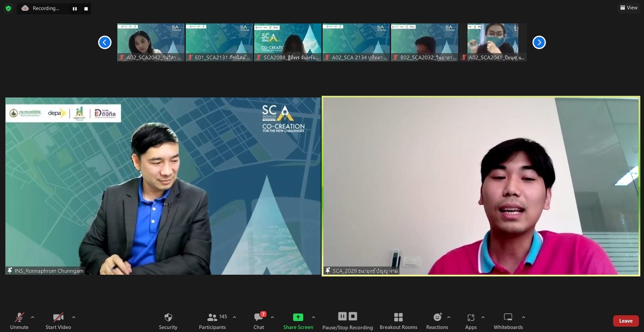Click muted mic icon on B02_SCA2032 thumbnail
This screenshot has height=332, width=644.
(396, 58)
